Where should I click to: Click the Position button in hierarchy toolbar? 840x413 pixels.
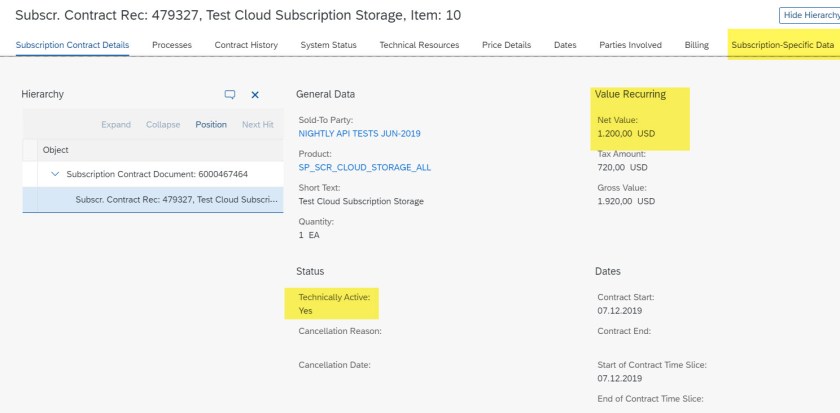click(211, 124)
